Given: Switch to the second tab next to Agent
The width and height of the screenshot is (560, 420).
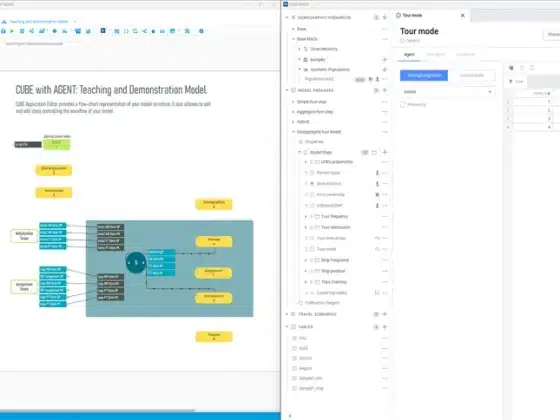Looking at the screenshot, I should point(436,55).
